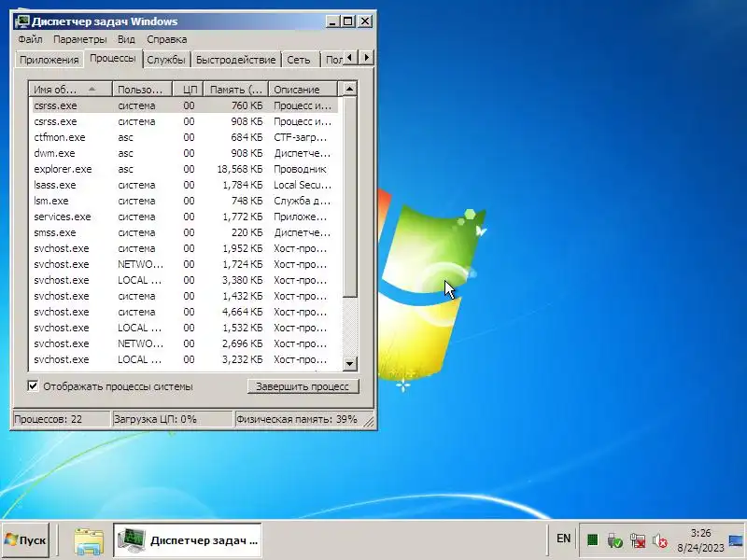The width and height of the screenshot is (747, 560).
Task: Select svchost.exe row using 3,380 КБ
Action: coord(185,280)
